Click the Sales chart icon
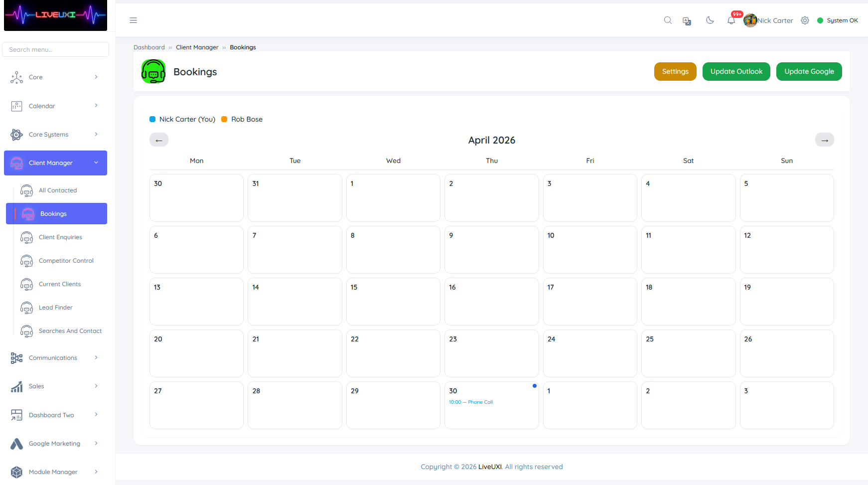The width and height of the screenshot is (868, 485). [x=16, y=386]
